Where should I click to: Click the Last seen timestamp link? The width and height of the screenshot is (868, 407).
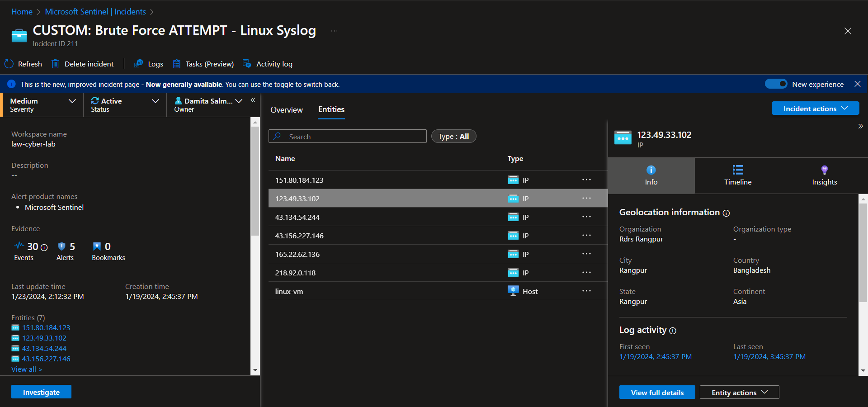tap(769, 357)
